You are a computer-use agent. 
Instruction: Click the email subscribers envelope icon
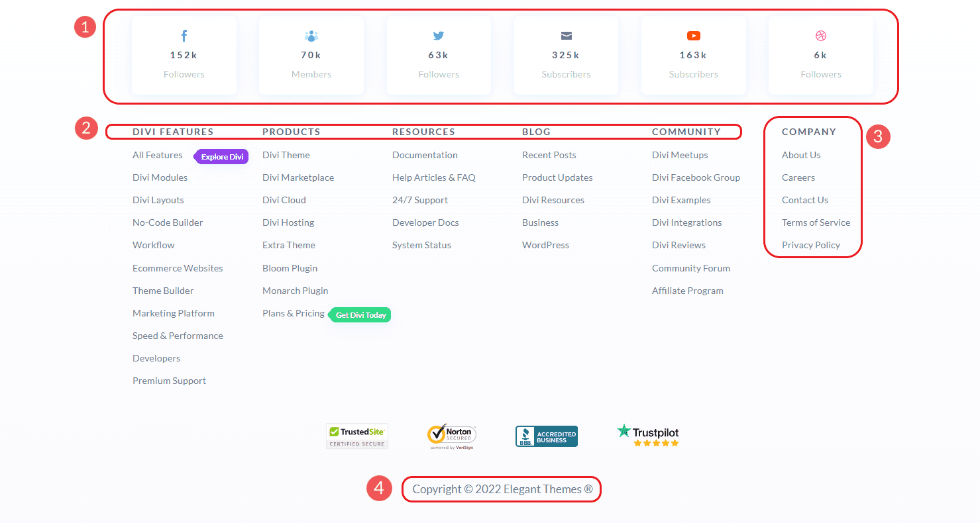(x=566, y=35)
